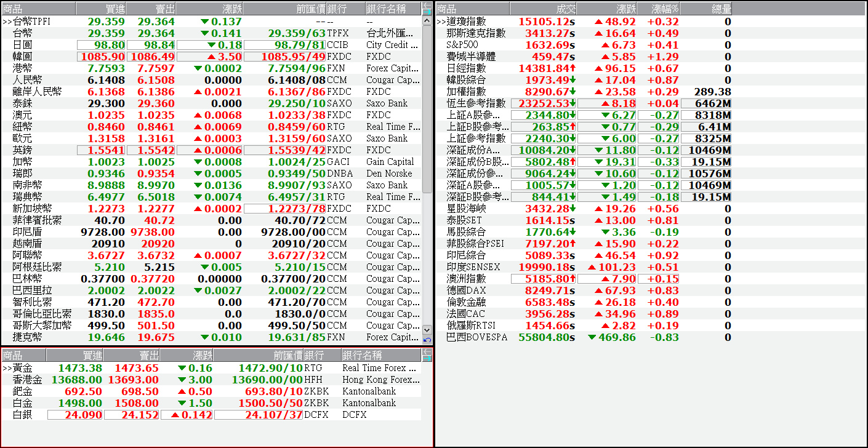Click the forex table 賣出 column header
This screenshot has height=448, width=868.
[x=151, y=9]
